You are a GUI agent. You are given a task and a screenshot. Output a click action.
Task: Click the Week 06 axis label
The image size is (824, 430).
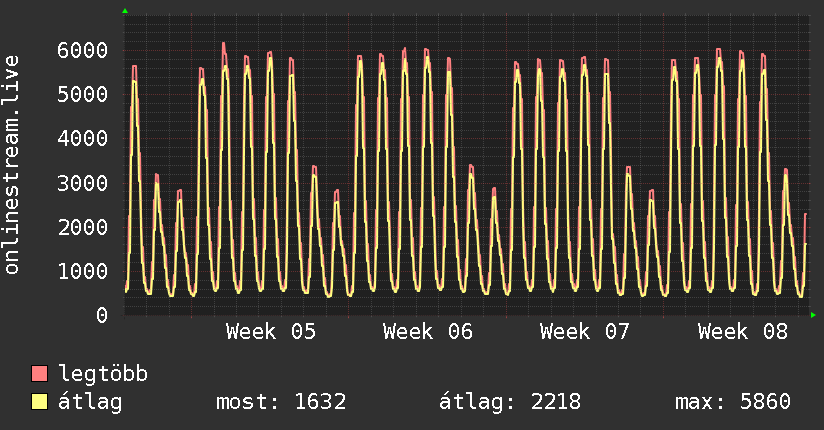point(427,331)
